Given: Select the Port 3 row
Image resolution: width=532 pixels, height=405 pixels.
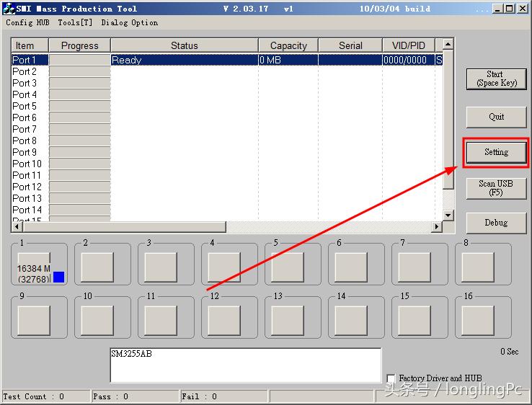Looking at the screenshot, I should coord(227,83).
